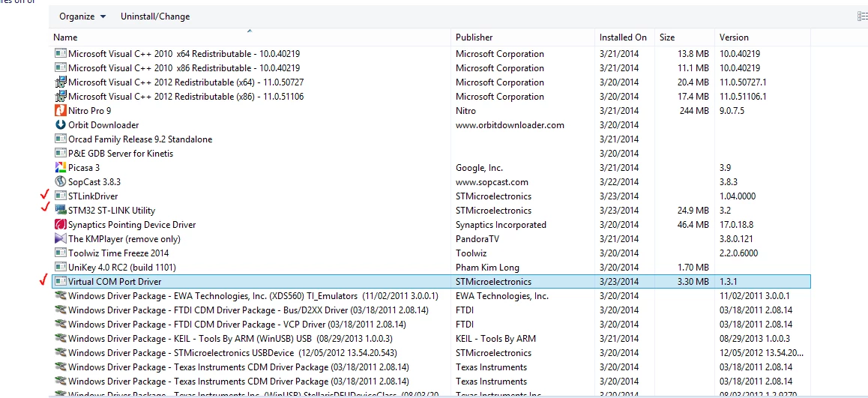868x398 pixels.
Task: Click the STM32 ST-LINK Utility icon
Action: pyautogui.click(x=60, y=211)
